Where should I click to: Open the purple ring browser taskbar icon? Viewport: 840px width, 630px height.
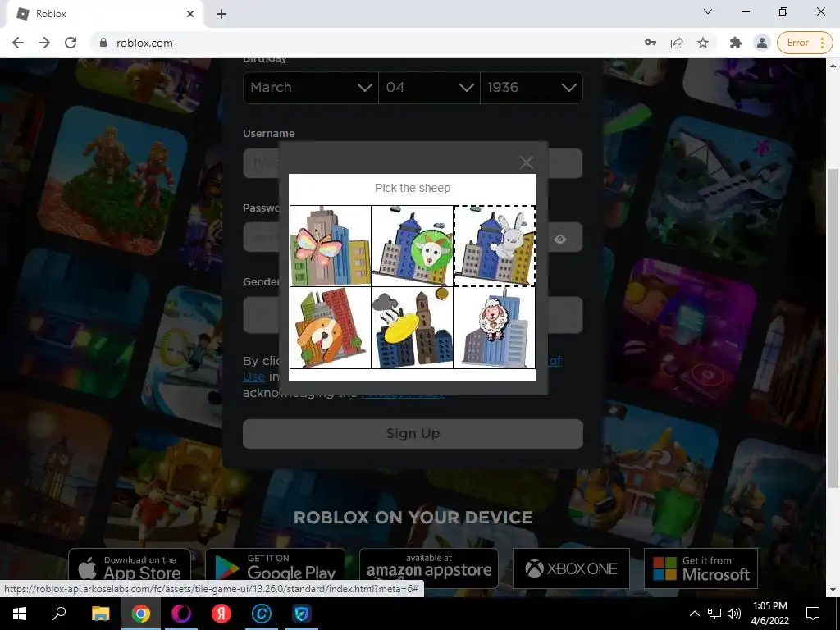tap(181, 614)
